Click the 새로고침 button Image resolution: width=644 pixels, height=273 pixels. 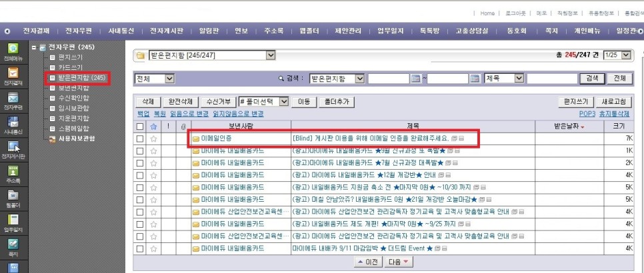(x=613, y=102)
